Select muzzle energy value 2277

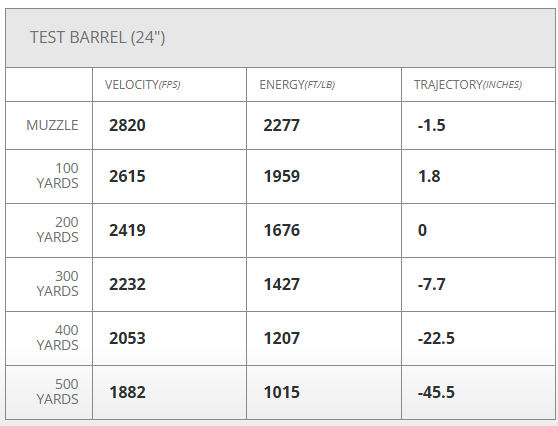(x=281, y=125)
